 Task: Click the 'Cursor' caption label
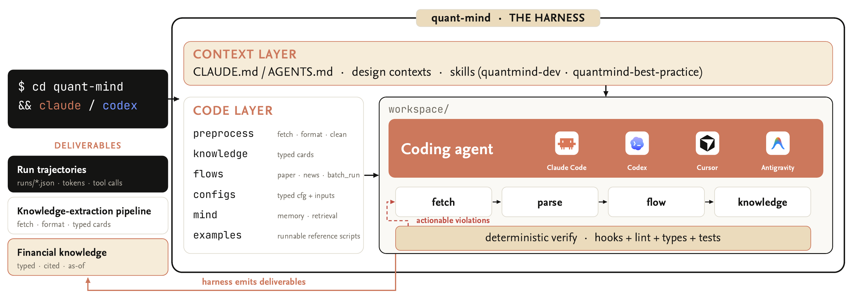707,168
